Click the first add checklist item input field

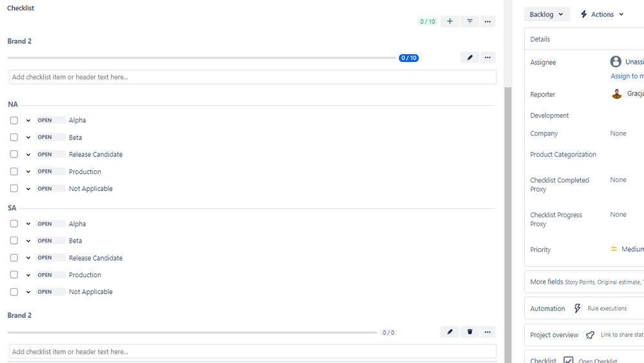[x=253, y=77]
